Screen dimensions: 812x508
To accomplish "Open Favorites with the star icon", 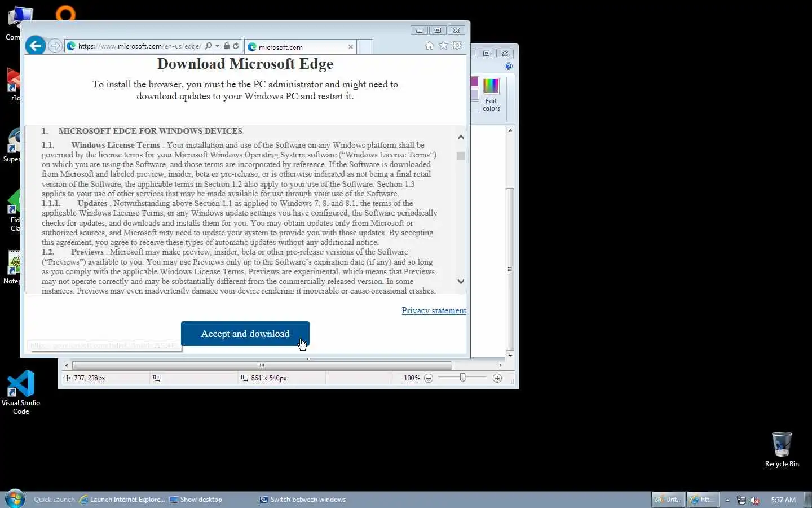I will click(444, 46).
